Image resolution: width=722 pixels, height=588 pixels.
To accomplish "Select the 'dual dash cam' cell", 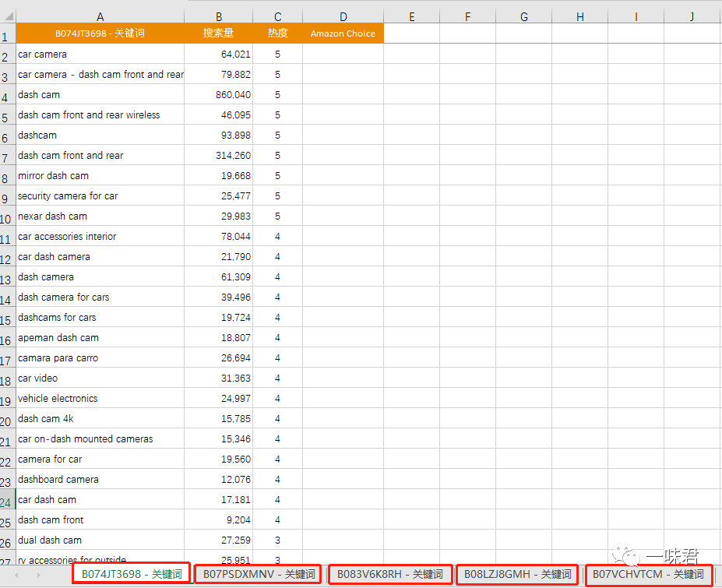I will pyautogui.click(x=100, y=540).
